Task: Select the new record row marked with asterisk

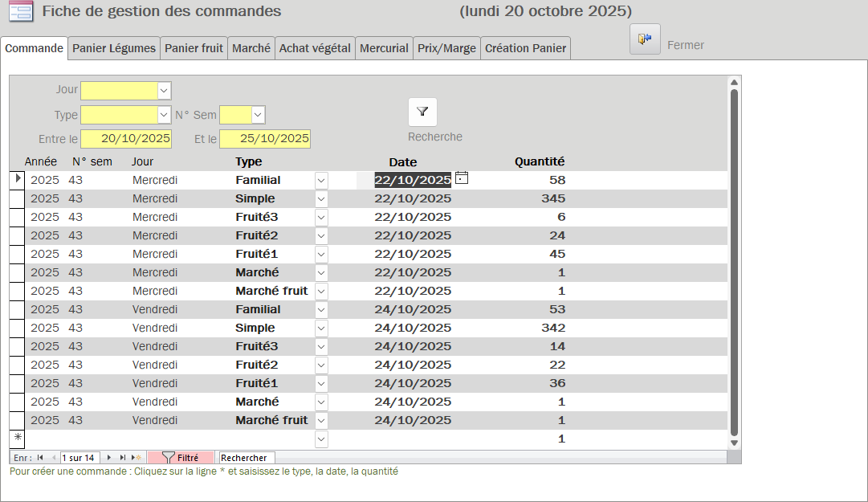Action: click(x=17, y=439)
